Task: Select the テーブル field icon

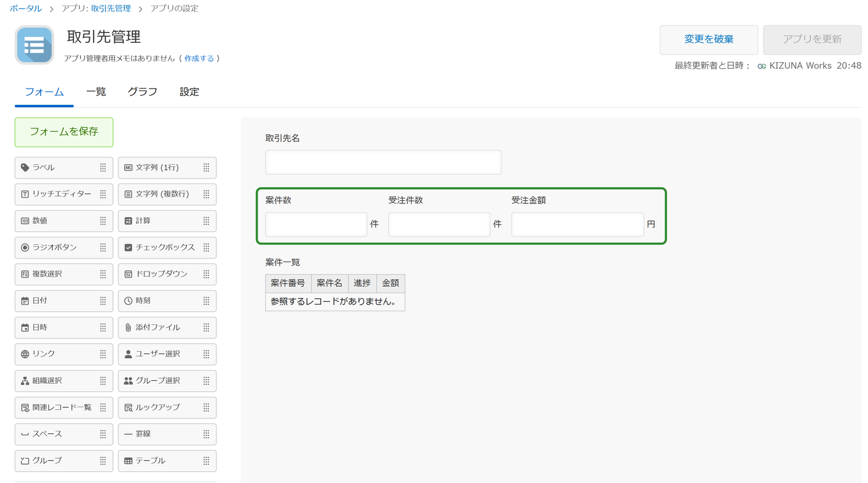Action: pyautogui.click(x=128, y=461)
